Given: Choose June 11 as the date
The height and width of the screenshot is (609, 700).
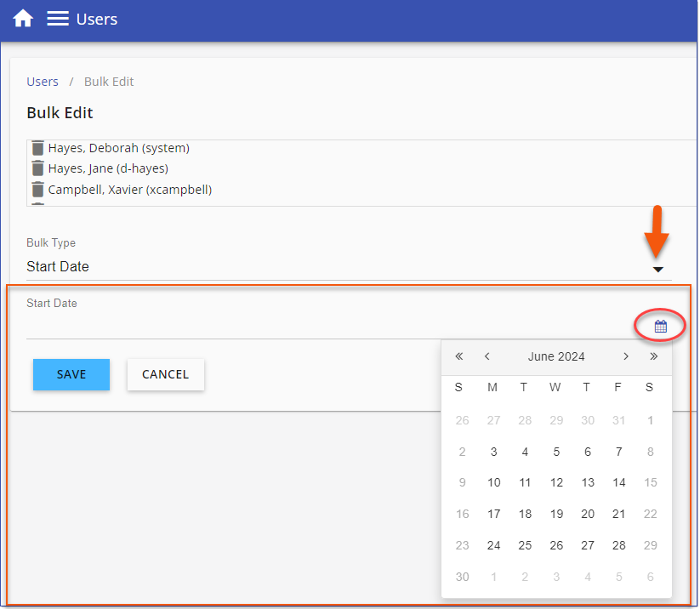Looking at the screenshot, I should [525, 482].
